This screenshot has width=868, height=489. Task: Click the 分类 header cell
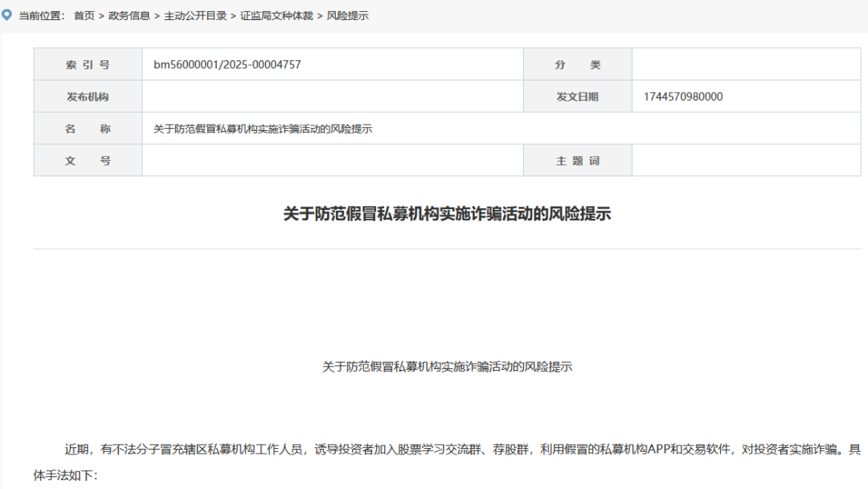click(x=577, y=64)
